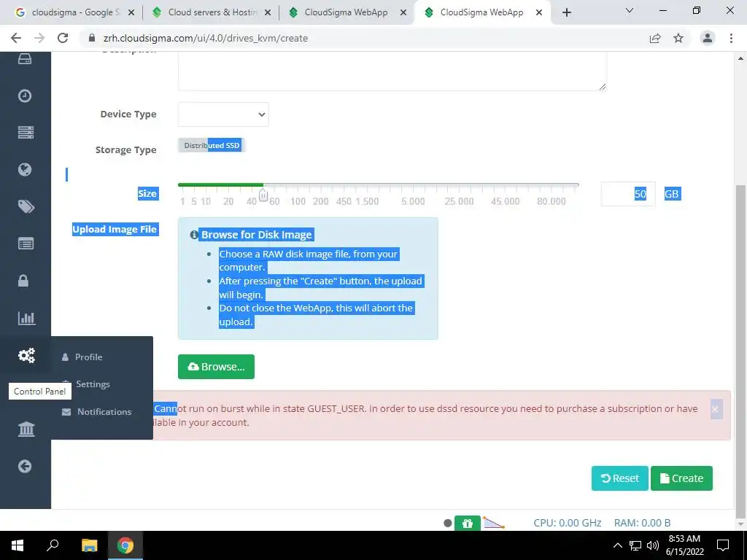The height and width of the screenshot is (560, 747).
Task: Open the padlock security icon in sidebar
Action: (x=23, y=281)
